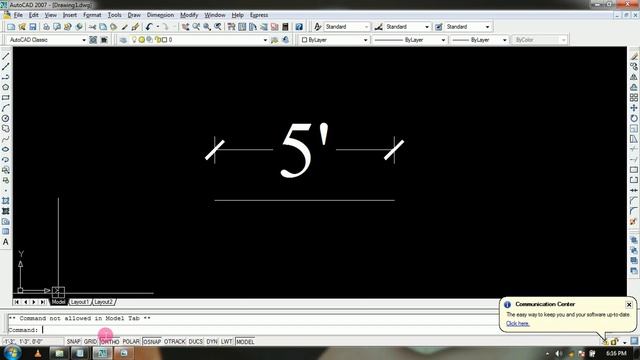640x360 pixels.
Task: Click the Zoom Previous icon
Action: [218, 27]
